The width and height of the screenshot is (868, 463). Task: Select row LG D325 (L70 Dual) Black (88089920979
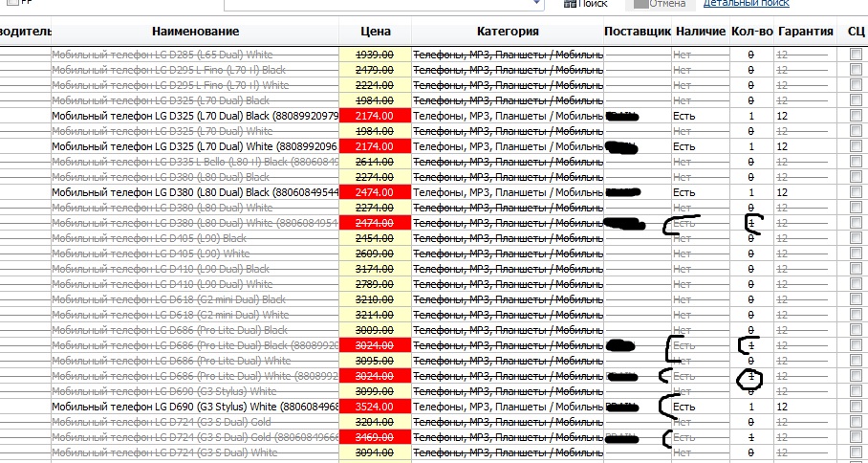pos(434,116)
